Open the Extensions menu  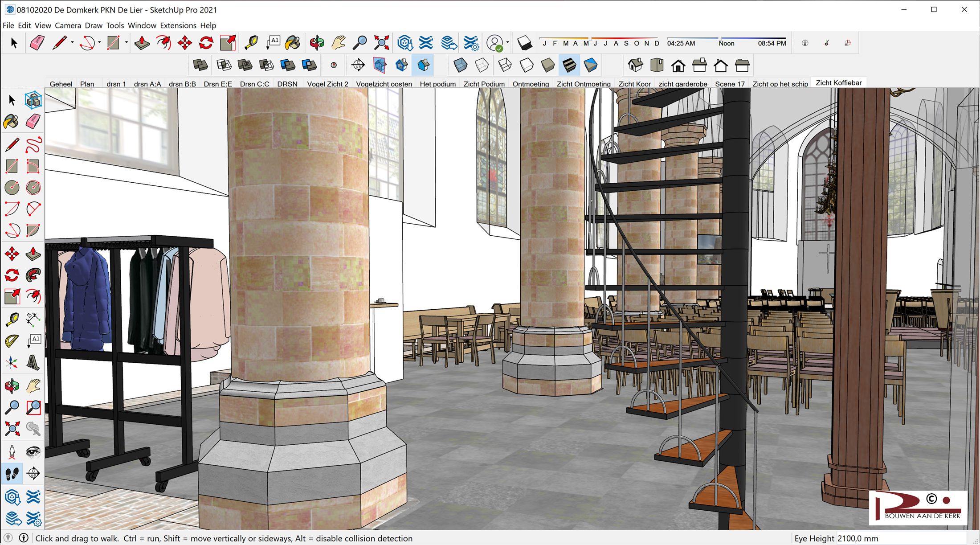coord(178,25)
